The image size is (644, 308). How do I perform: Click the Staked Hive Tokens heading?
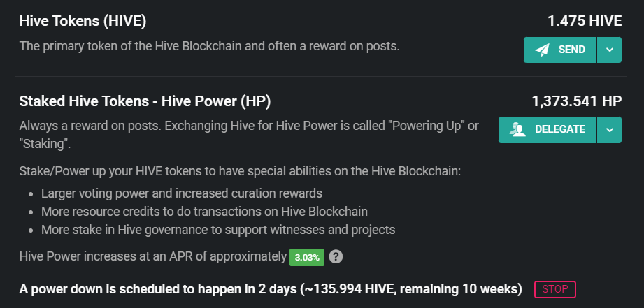tap(145, 101)
